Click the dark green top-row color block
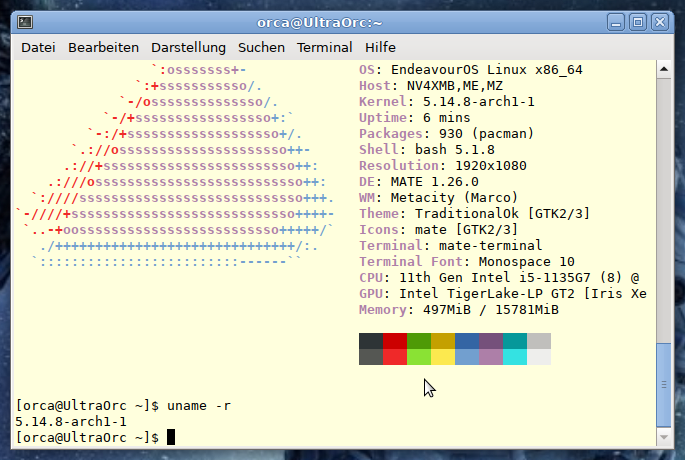The image size is (685, 460). 419,341
